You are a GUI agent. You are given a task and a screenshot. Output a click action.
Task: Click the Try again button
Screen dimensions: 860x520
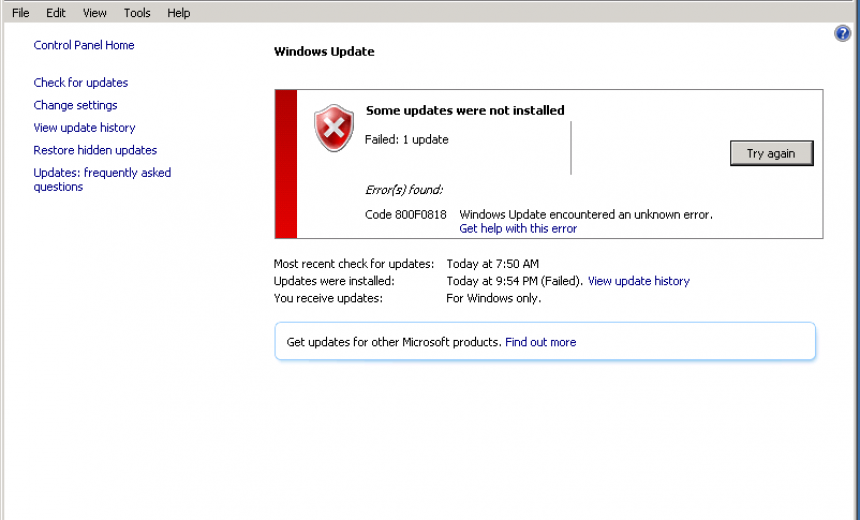[x=771, y=153]
